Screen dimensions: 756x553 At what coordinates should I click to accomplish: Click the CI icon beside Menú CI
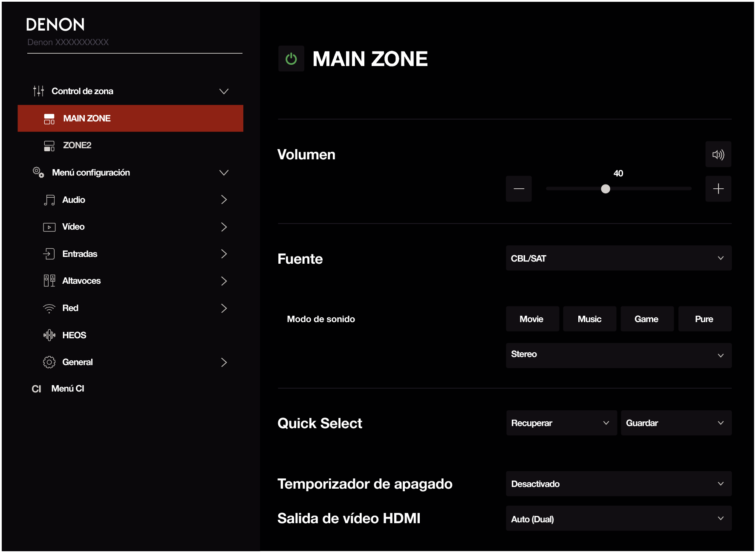click(37, 389)
